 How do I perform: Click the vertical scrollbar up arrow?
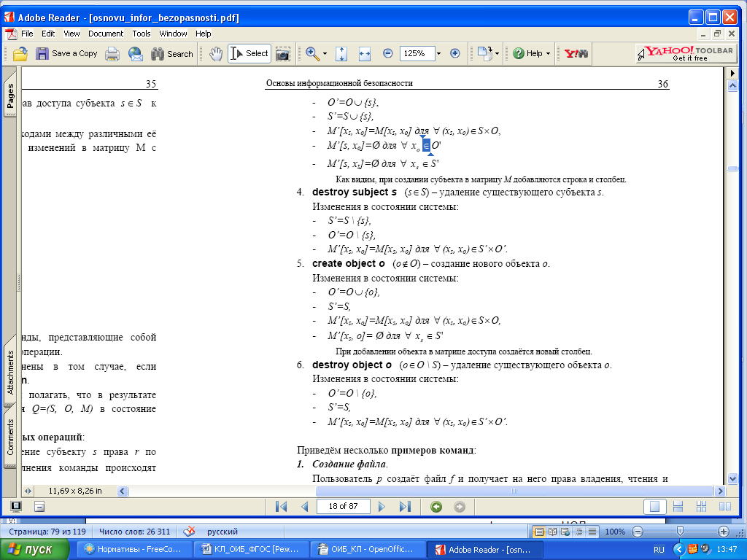[732, 86]
